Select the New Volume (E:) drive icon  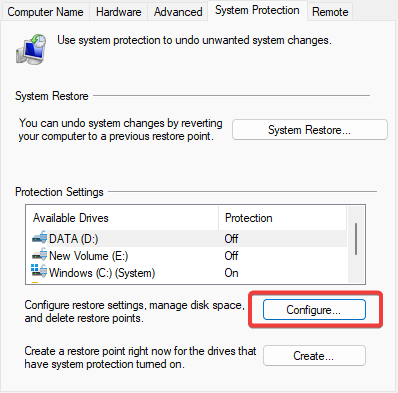[x=40, y=255]
